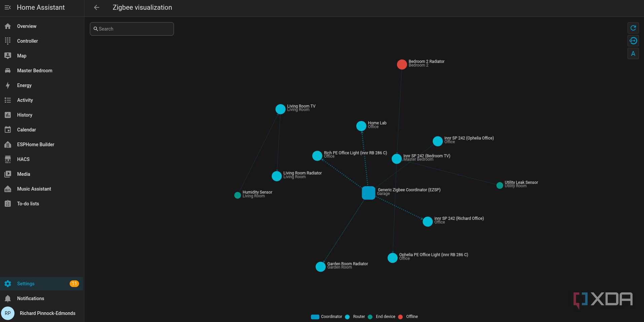Screen dimensions: 644x322
Task: Toggle Offline in the legend
Action: pos(408,317)
